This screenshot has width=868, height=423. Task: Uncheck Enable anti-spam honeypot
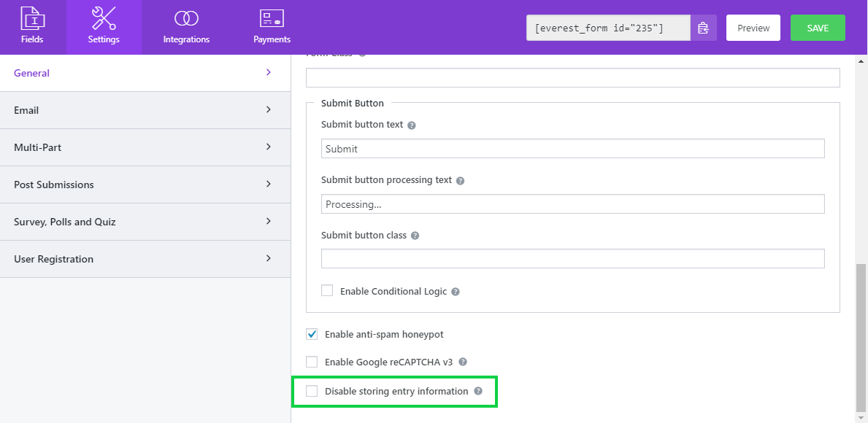tap(312, 334)
